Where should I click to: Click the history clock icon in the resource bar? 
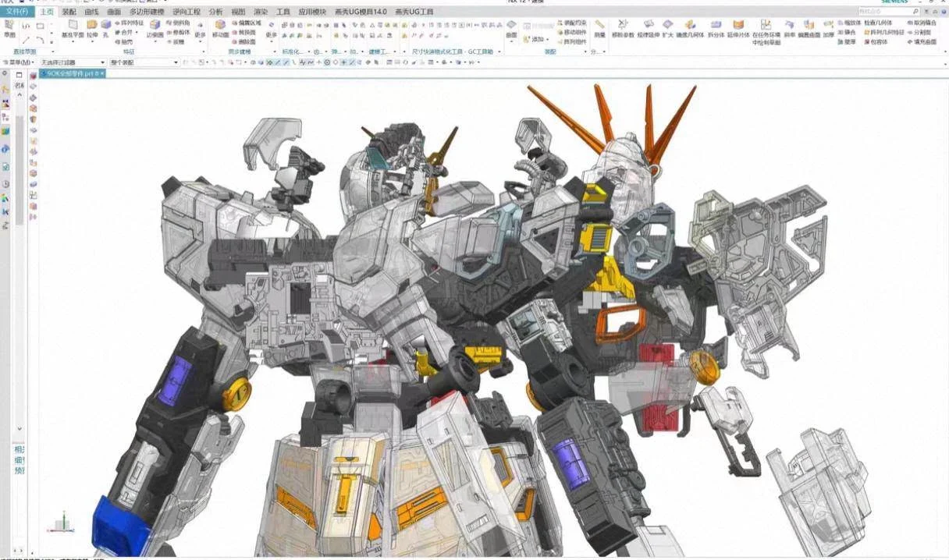tap(5, 184)
